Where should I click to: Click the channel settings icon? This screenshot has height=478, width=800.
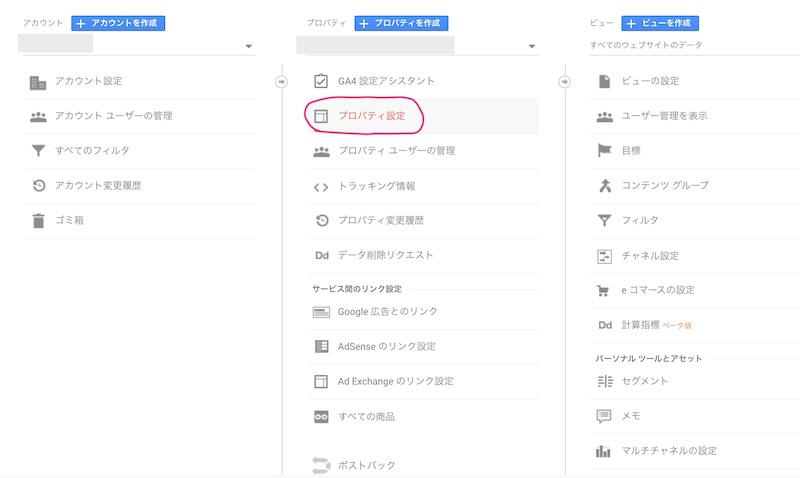click(605, 256)
